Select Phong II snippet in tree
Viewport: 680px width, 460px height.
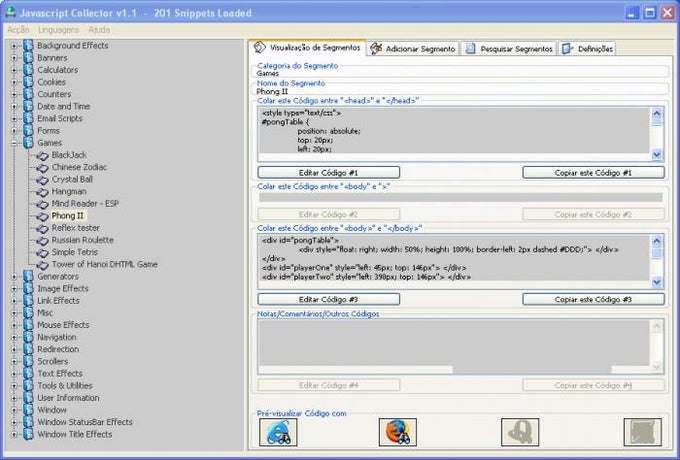coord(67,215)
